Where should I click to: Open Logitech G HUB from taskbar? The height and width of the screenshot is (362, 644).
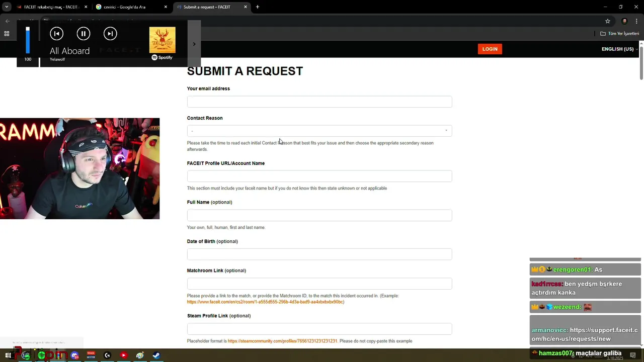[x=107, y=355]
